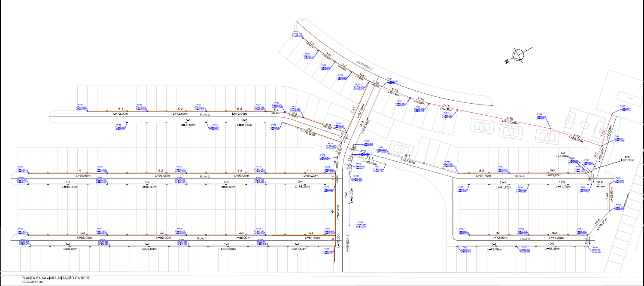This screenshot has width=644, height=286.
Task: Click the L=87,80m segment label
Action: 408,161
